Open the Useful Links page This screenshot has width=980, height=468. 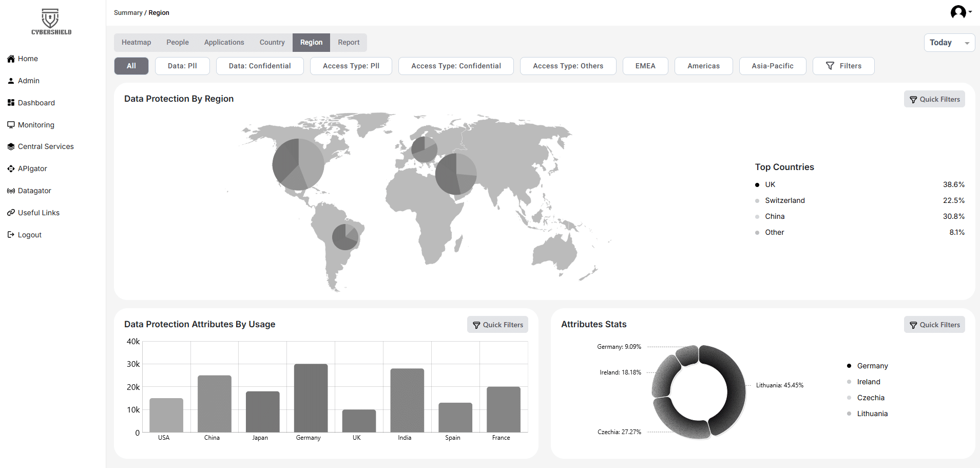[39, 213]
